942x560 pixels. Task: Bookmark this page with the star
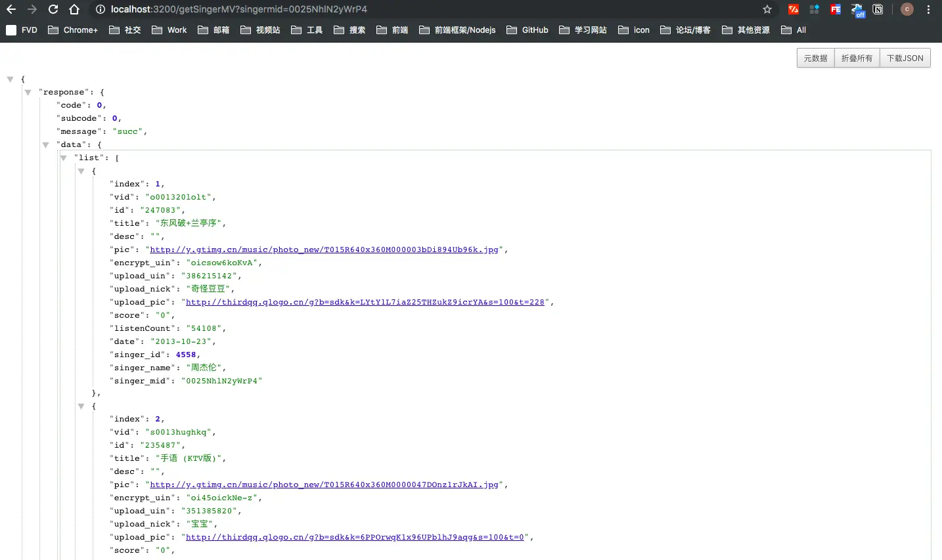767,9
